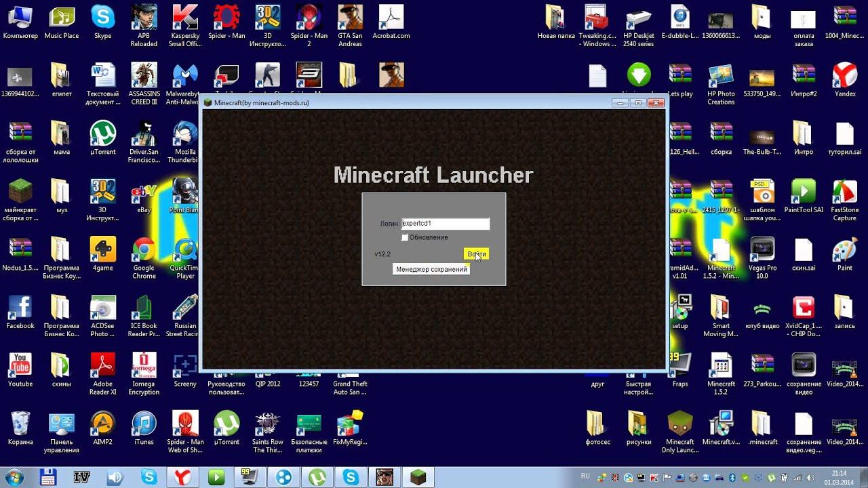The image size is (868, 488).
Task: Switch the RU language indicator in tray
Action: point(585,476)
